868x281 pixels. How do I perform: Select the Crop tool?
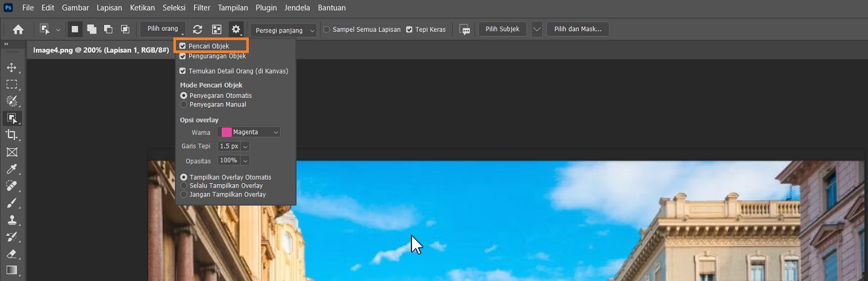tap(12, 135)
